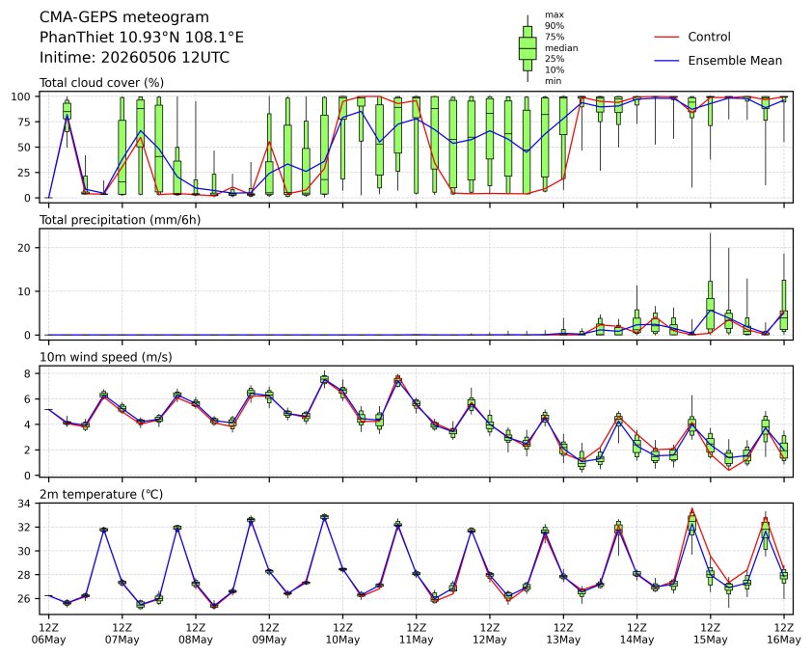
Task: Click the PhanThiet location text
Action: click(x=142, y=38)
